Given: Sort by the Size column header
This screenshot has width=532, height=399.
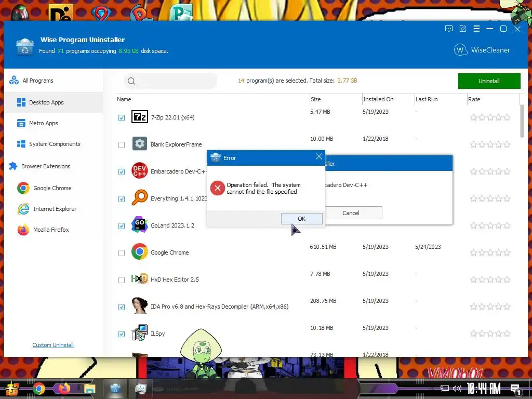Looking at the screenshot, I should click(315, 99).
